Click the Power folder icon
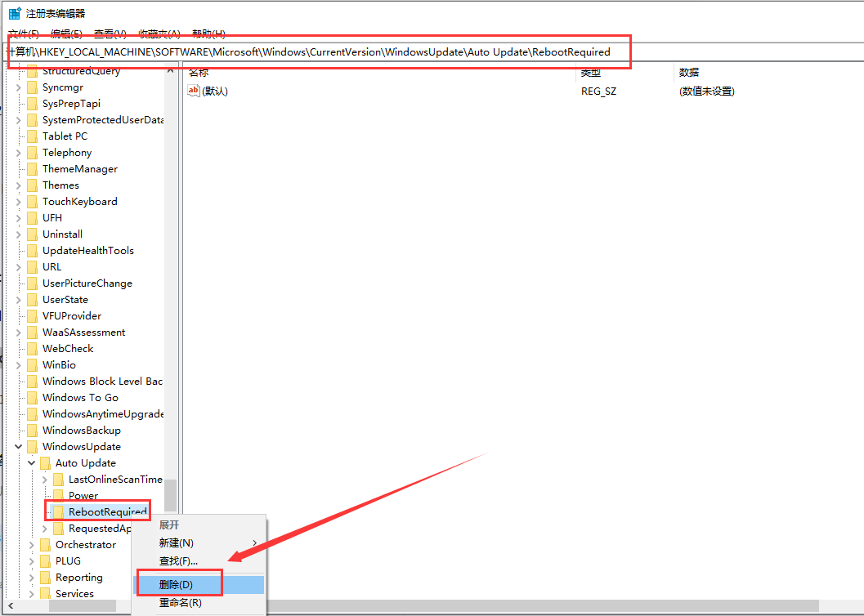 pos(58,495)
